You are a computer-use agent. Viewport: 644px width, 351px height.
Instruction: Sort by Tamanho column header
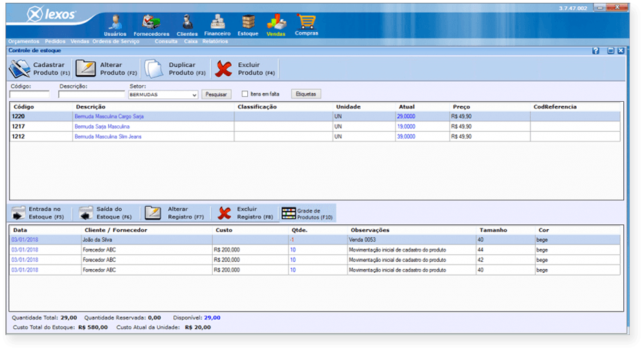(493, 231)
